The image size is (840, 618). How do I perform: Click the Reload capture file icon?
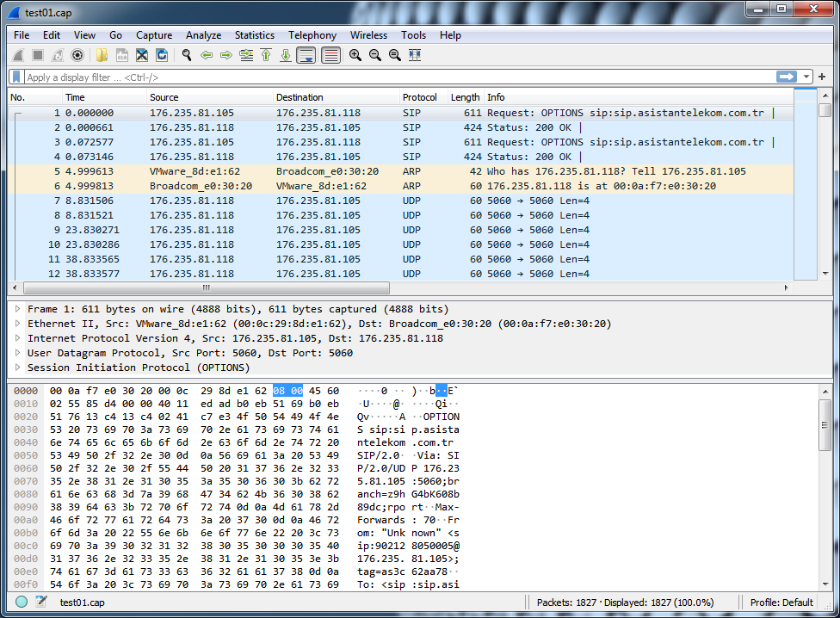pos(162,55)
